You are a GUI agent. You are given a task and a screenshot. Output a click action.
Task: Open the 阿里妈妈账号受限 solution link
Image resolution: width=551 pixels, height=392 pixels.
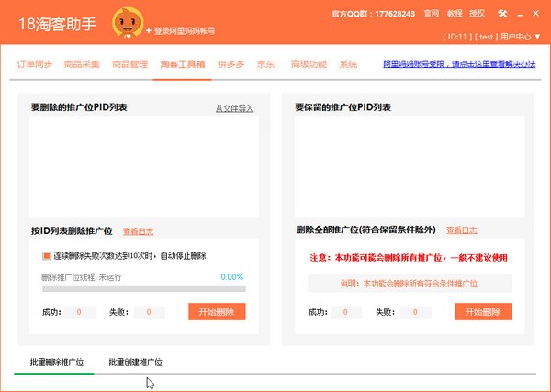459,64
